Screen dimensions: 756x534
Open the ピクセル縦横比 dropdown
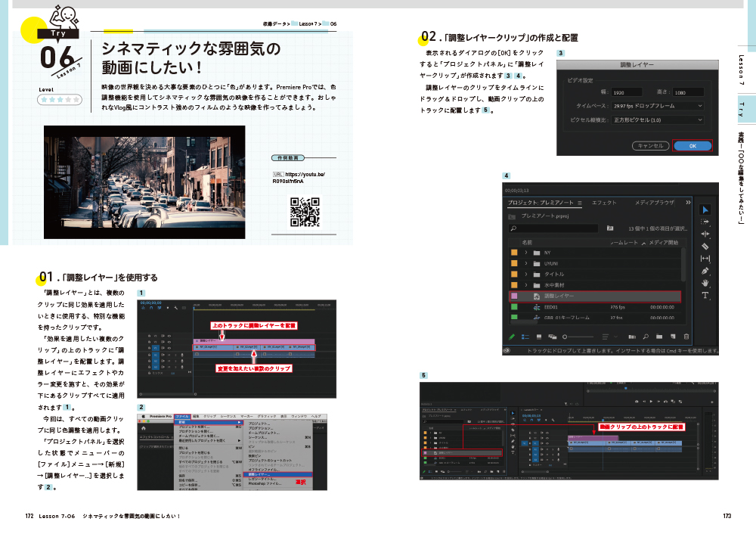point(657,120)
